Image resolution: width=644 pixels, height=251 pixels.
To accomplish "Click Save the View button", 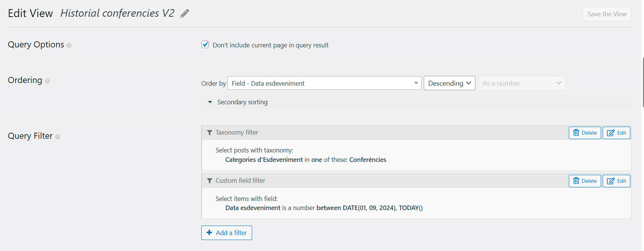I will click(606, 14).
